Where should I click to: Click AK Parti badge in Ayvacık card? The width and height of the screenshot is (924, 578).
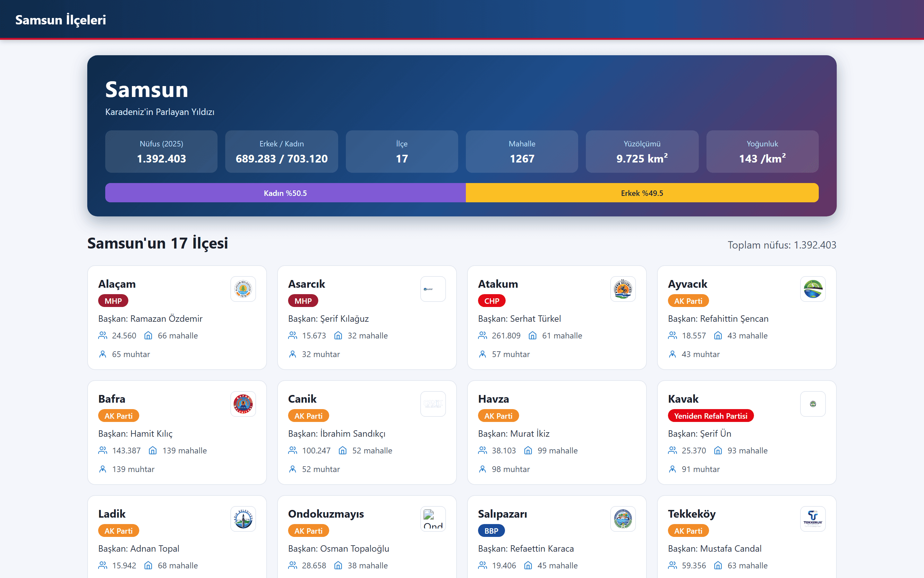tap(688, 301)
